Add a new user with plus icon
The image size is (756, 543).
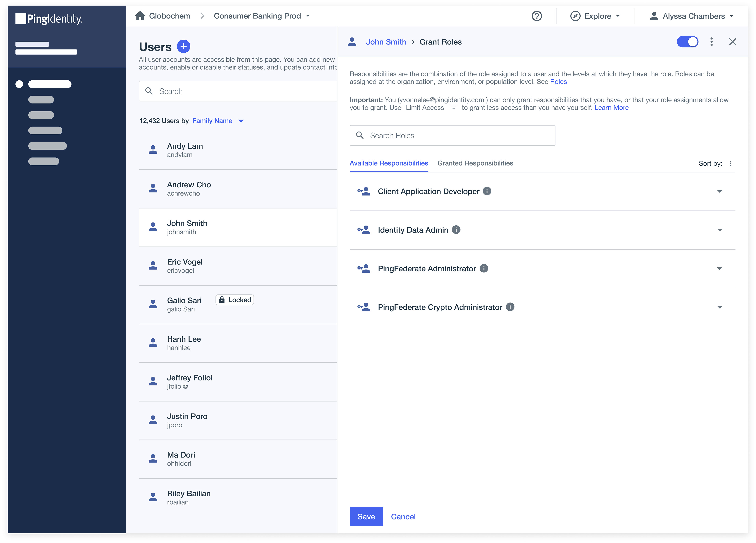pyautogui.click(x=183, y=46)
